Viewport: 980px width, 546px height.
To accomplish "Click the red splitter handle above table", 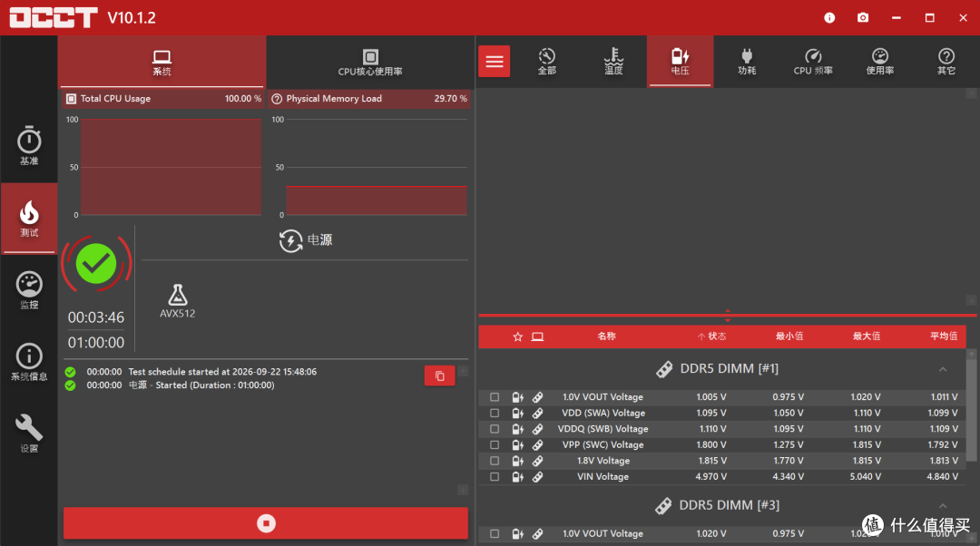I will pos(727,315).
